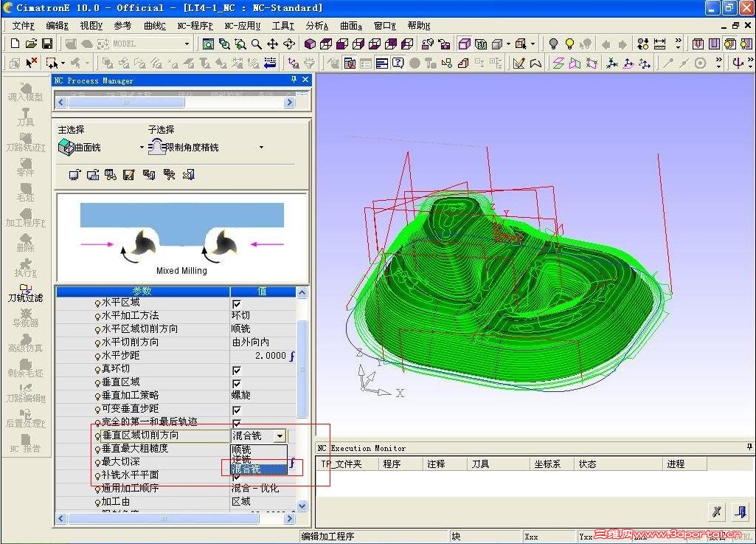The width and height of the screenshot is (756, 544).
Task: Click the Save floppy disk icon
Action: [x=47, y=44]
